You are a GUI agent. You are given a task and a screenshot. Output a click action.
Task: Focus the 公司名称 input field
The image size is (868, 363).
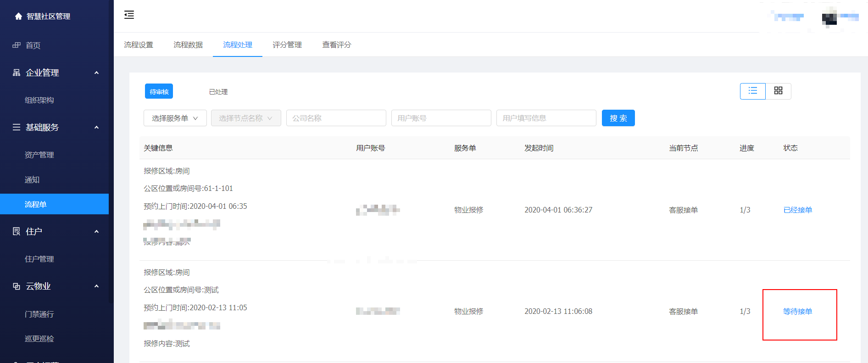[x=336, y=118]
